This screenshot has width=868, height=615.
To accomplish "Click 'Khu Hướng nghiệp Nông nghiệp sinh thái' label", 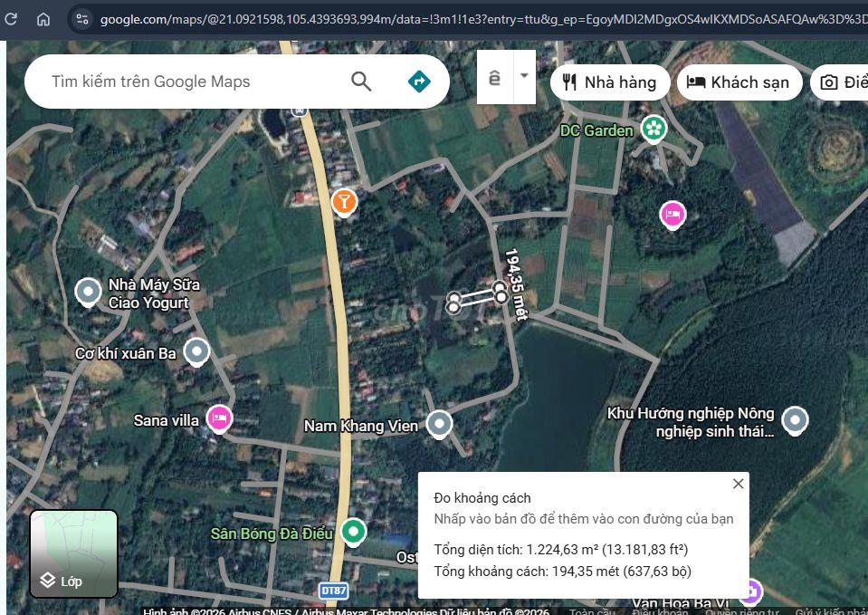I will (691, 422).
